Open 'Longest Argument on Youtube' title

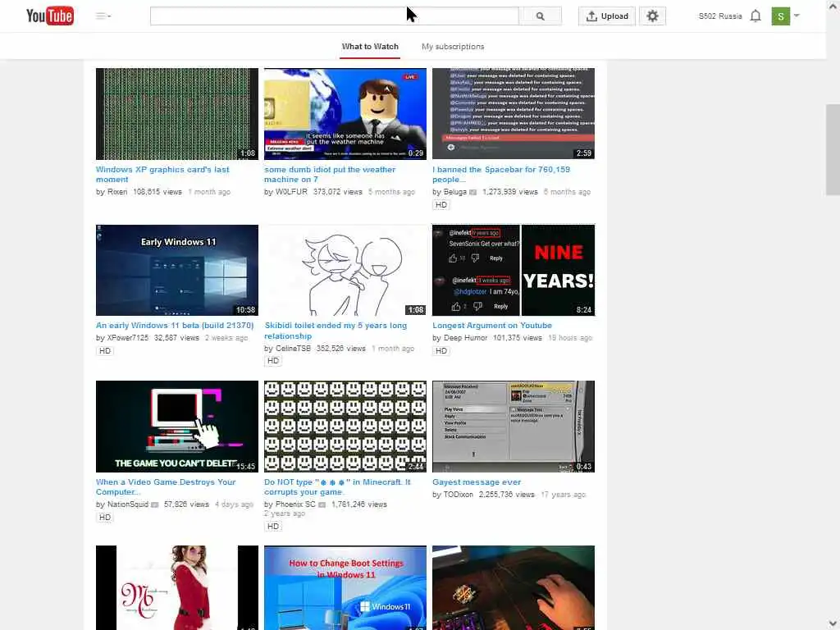point(492,325)
